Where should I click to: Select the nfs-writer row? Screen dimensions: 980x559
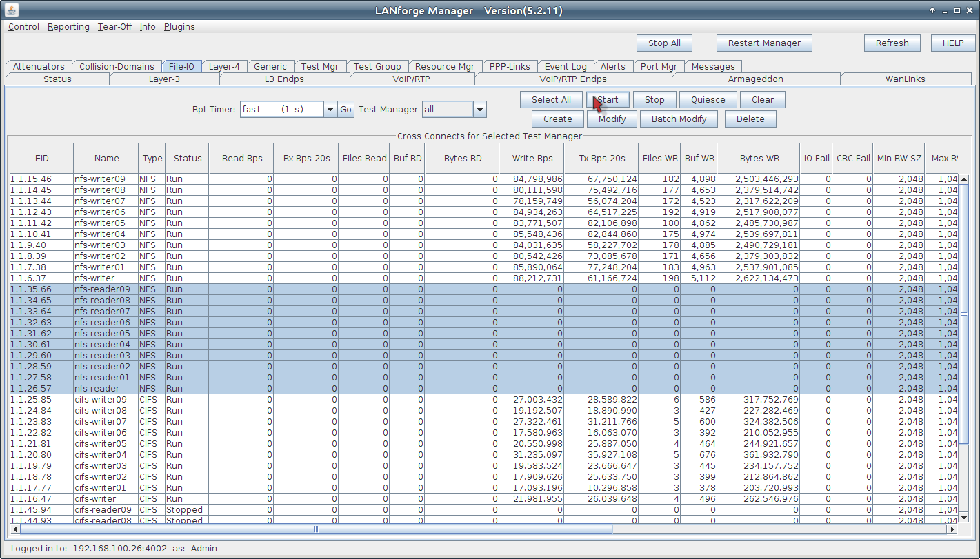[x=483, y=278]
